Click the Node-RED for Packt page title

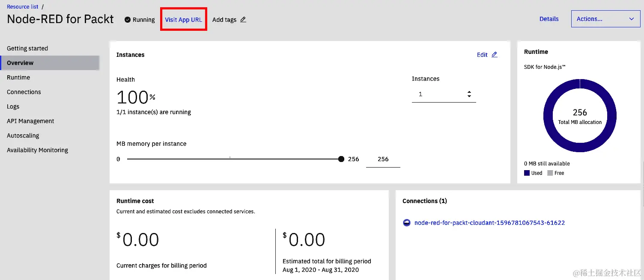pyautogui.click(x=60, y=19)
